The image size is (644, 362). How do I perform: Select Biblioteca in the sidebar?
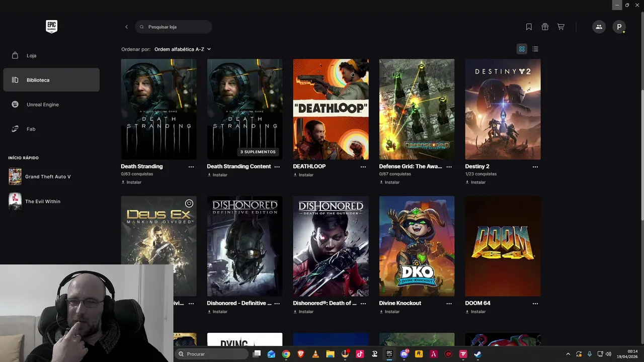click(51, 80)
